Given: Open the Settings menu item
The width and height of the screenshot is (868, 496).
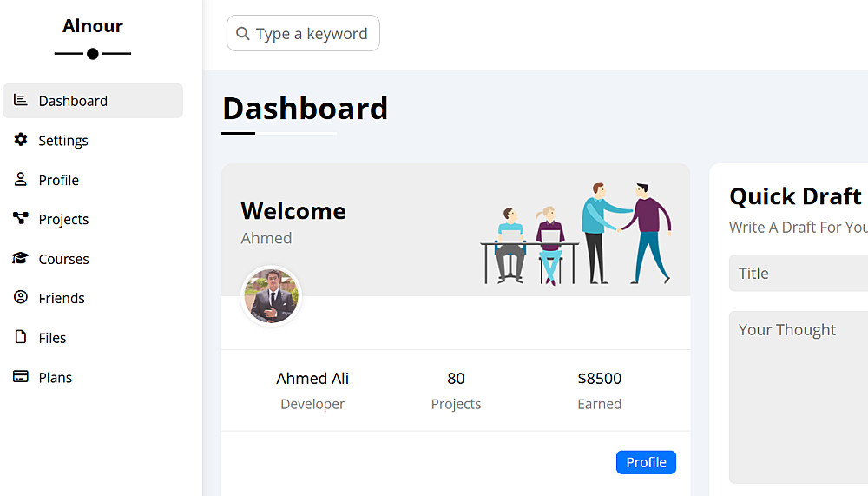Looking at the screenshot, I should click(63, 141).
